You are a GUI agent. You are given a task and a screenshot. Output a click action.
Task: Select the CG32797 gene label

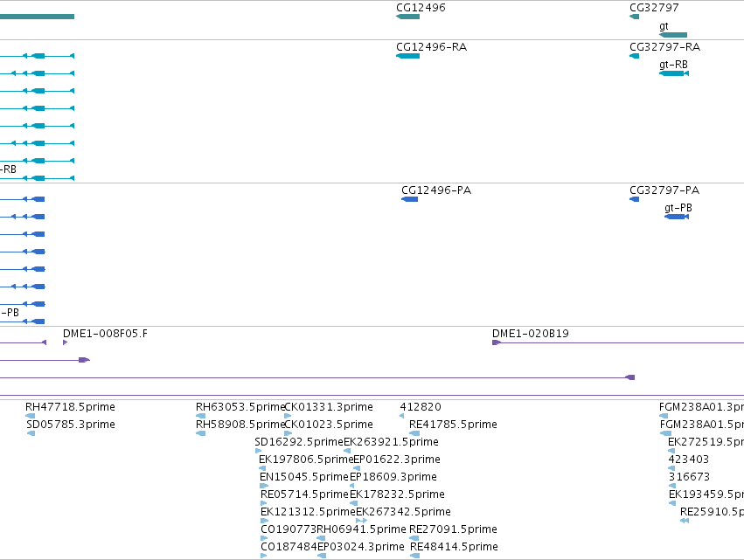point(654,8)
